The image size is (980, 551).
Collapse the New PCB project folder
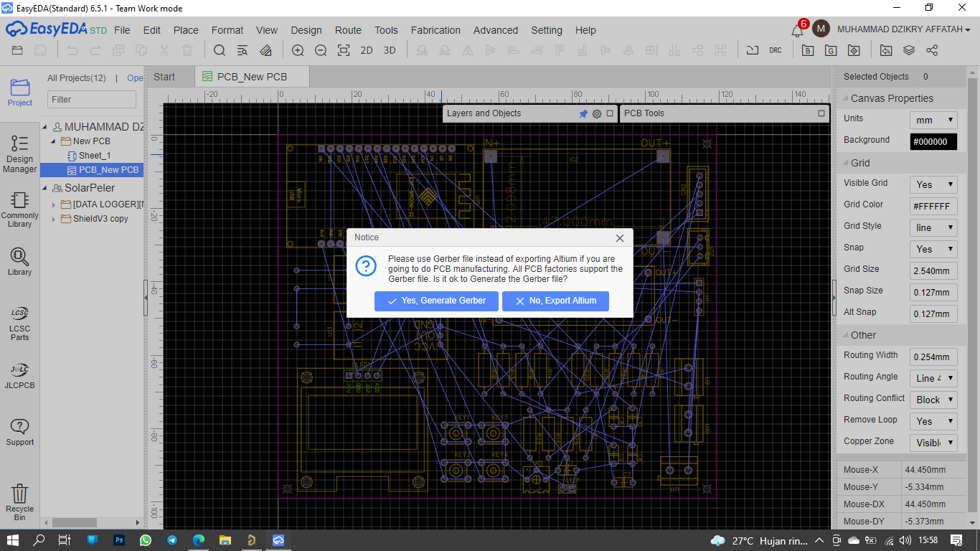(54, 141)
